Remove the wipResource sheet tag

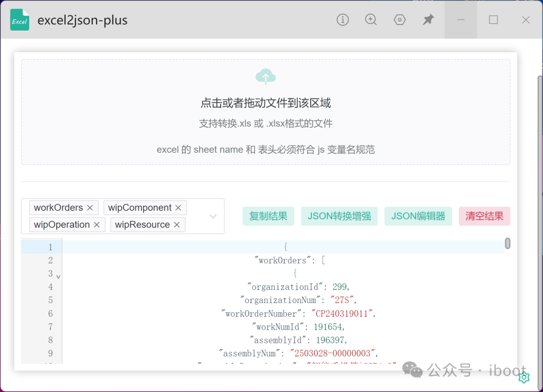coord(177,225)
